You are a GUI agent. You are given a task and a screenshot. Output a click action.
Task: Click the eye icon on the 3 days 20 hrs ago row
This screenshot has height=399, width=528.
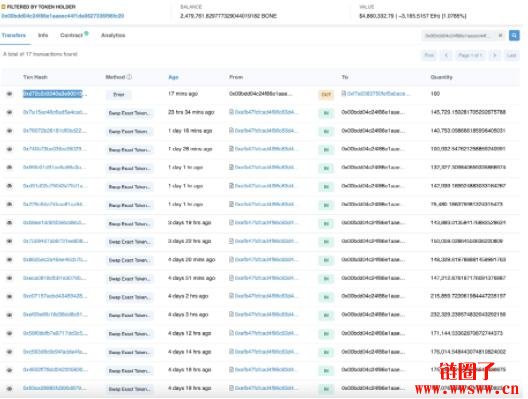(9, 241)
